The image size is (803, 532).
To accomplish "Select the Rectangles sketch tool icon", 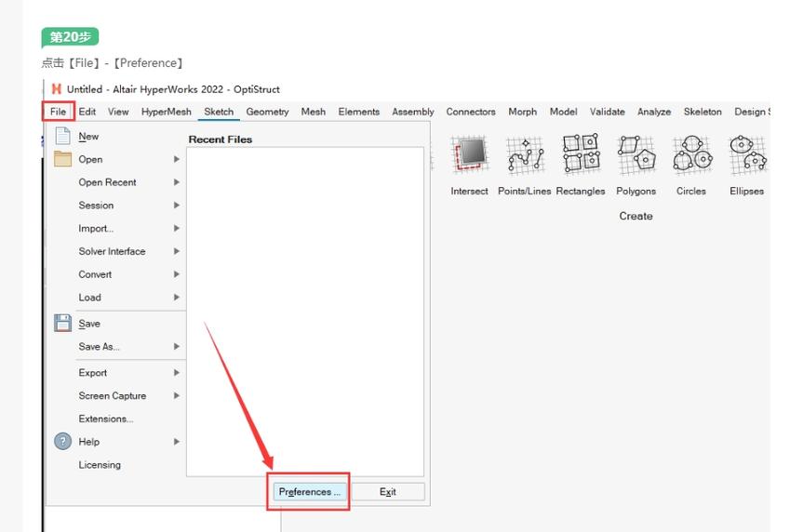I will pos(581,154).
